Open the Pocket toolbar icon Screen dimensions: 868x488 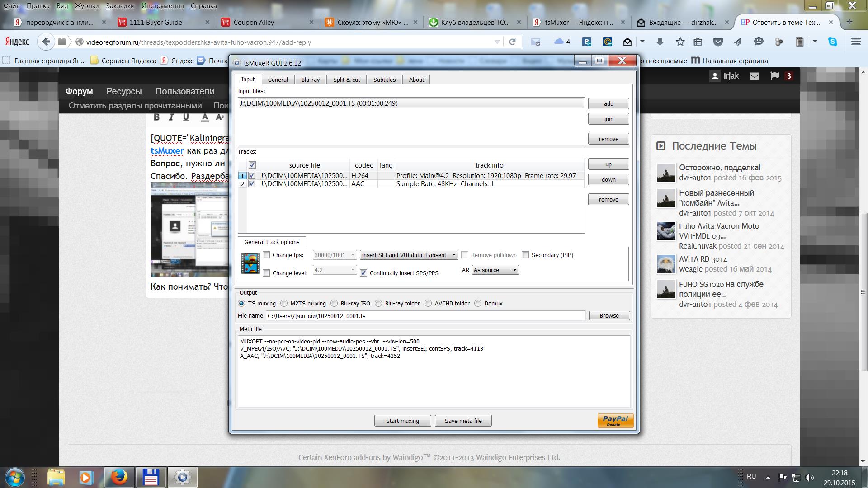718,42
